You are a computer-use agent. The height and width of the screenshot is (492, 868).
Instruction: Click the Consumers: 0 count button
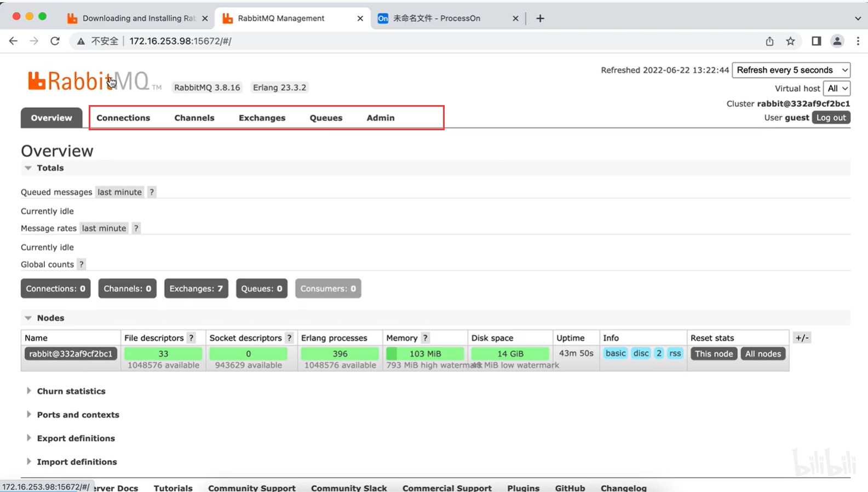coord(328,288)
